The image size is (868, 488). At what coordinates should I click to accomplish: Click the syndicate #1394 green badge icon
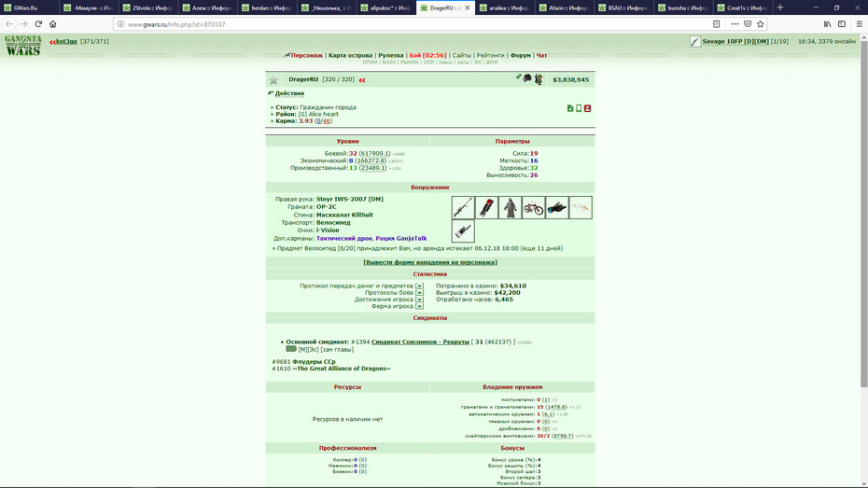pos(291,349)
